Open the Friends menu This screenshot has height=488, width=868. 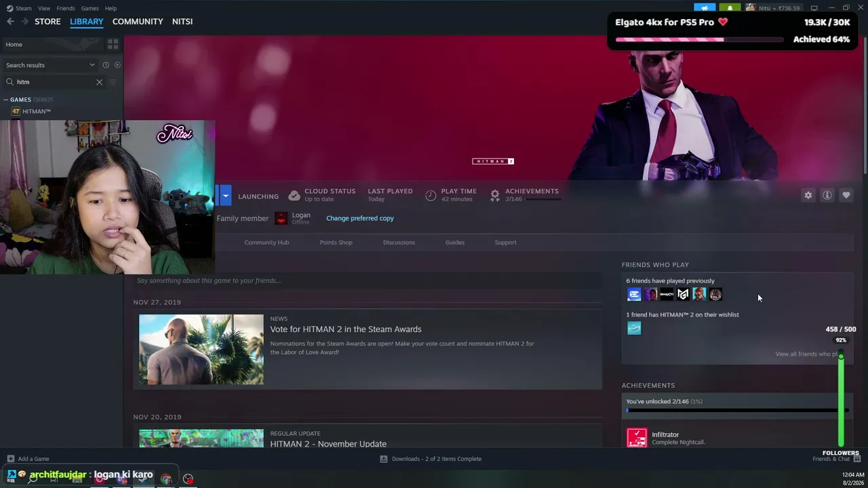click(66, 8)
